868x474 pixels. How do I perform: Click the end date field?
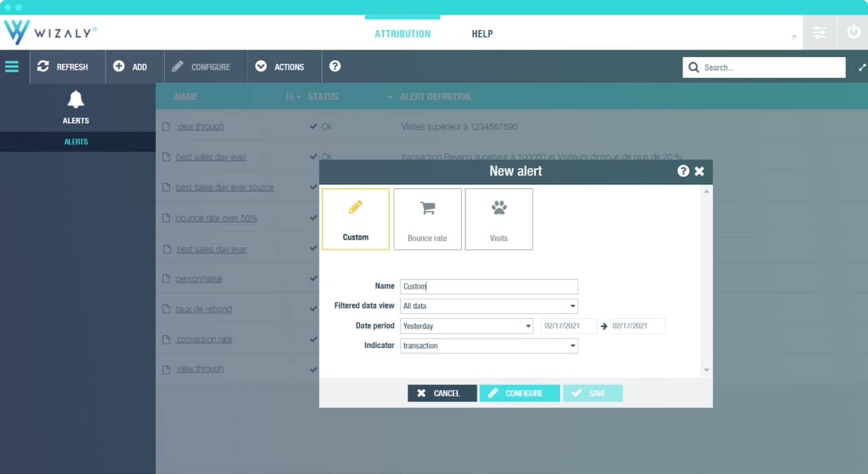click(637, 326)
